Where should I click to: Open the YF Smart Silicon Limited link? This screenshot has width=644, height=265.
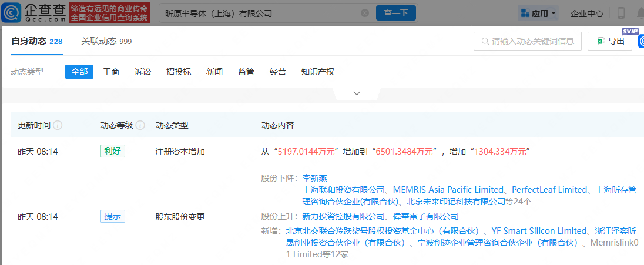click(x=539, y=230)
